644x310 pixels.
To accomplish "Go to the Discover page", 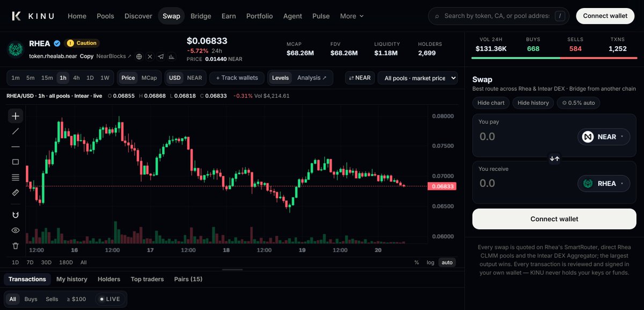I will pos(138,16).
